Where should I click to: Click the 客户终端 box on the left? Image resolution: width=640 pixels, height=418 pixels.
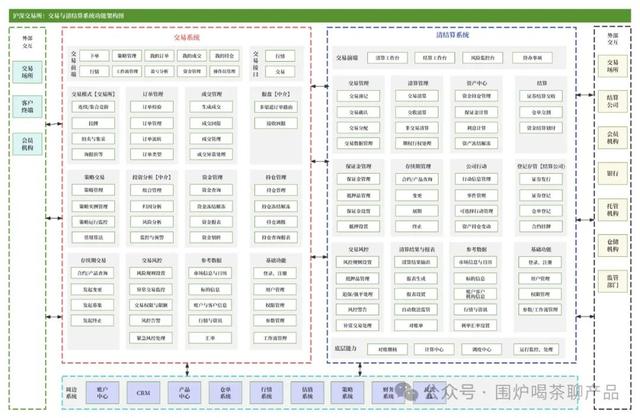click(27, 107)
